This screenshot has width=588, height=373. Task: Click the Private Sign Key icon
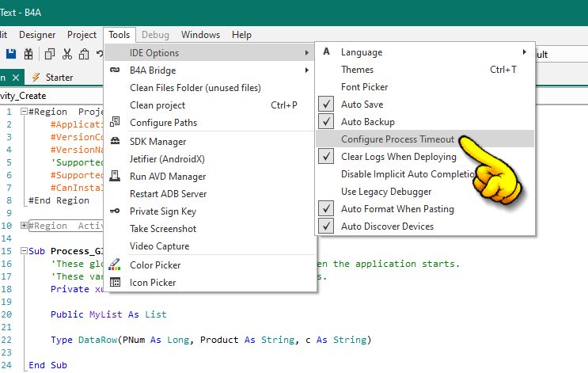pos(115,211)
